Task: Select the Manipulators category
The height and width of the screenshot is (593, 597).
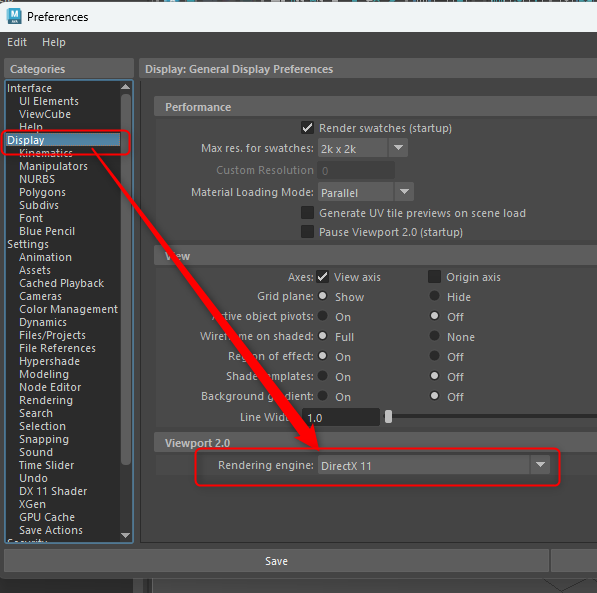Action: [x=53, y=166]
